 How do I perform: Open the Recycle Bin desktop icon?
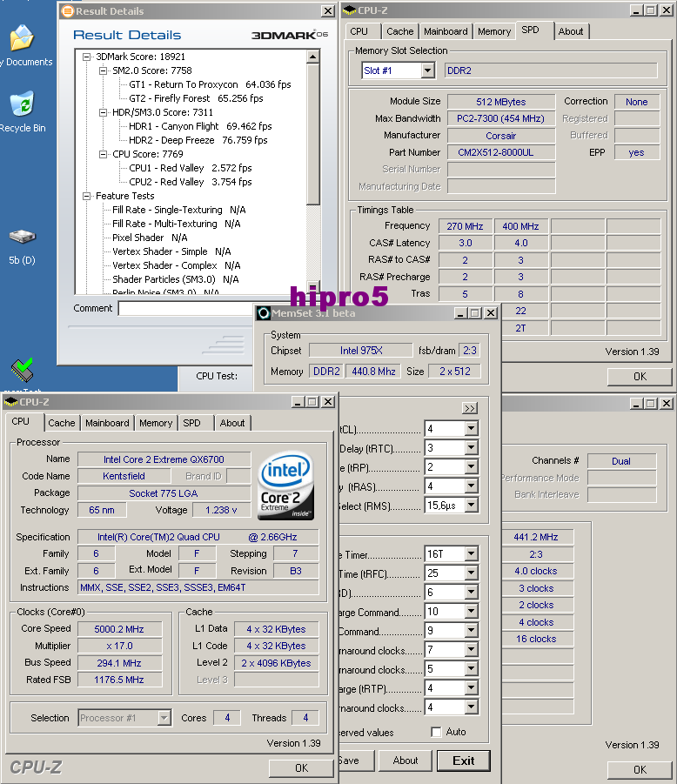[x=22, y=104]
